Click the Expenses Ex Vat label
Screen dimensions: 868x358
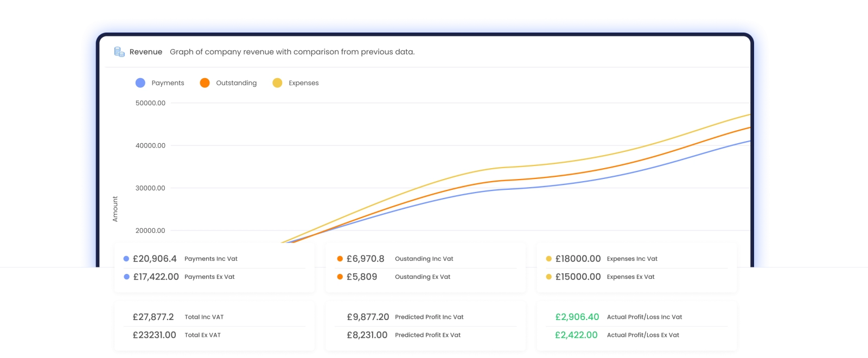coord(630,277)
